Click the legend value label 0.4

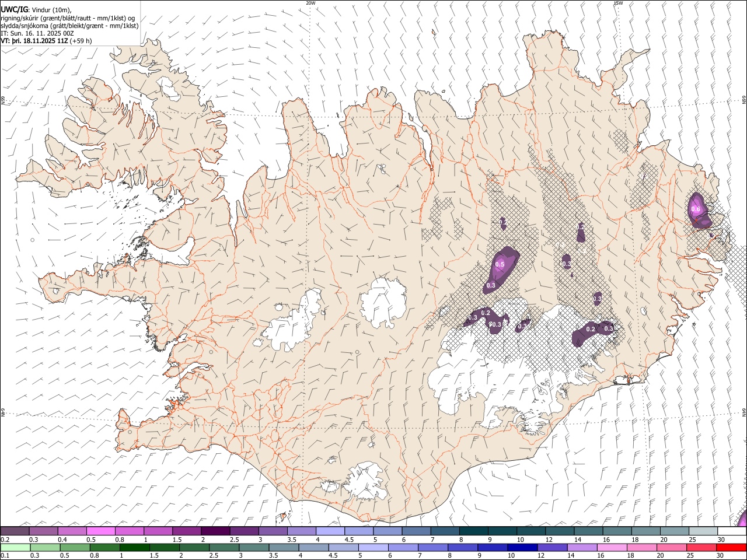61,539
